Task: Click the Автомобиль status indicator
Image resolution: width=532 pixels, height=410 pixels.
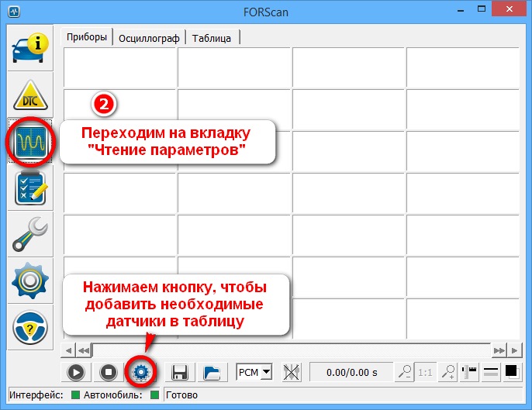Action: click(154, 395)
